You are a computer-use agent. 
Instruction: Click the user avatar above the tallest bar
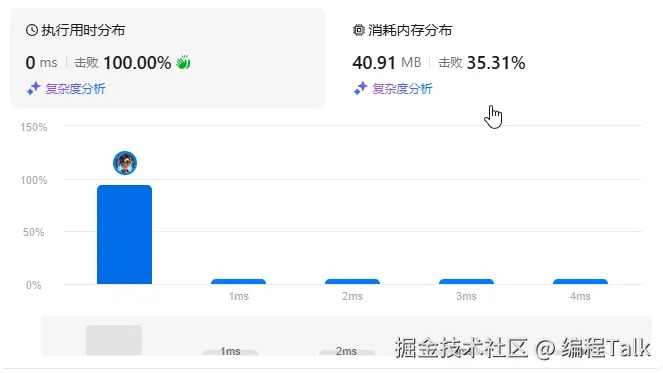tap(125, 163)
